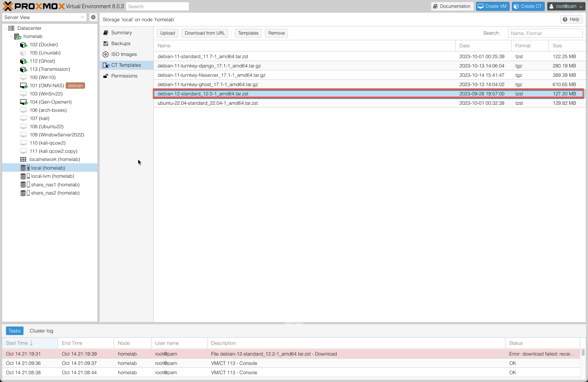This screenshot has width=588, height=382.
Task: Open the tree settings gear icon
Action: pos(93,17)
